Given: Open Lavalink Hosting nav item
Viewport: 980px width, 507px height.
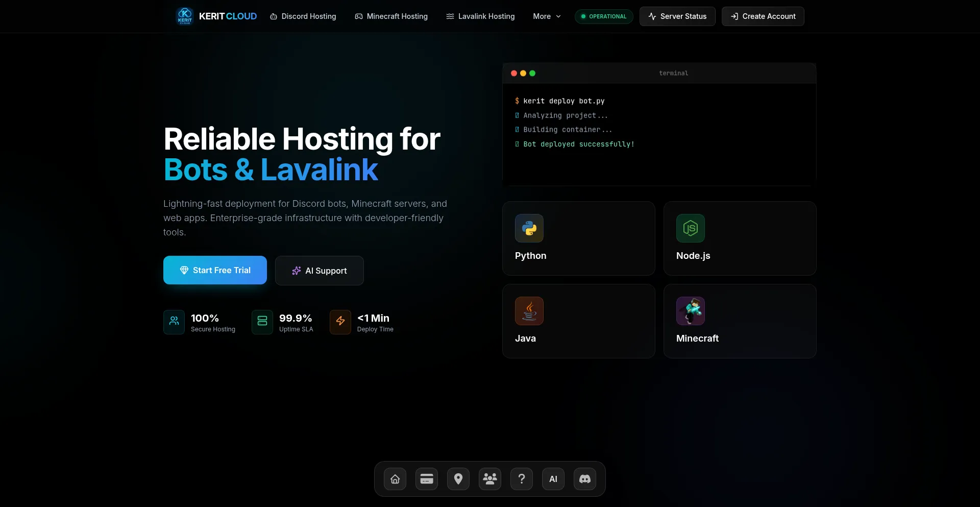Looking at the screenshot, I should pos(480,16).
